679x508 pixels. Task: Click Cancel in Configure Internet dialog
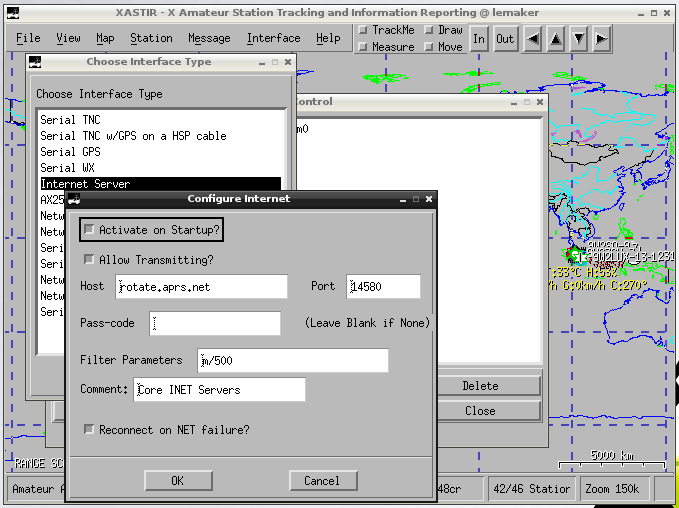pyautogui.click(x=323, y=481)
